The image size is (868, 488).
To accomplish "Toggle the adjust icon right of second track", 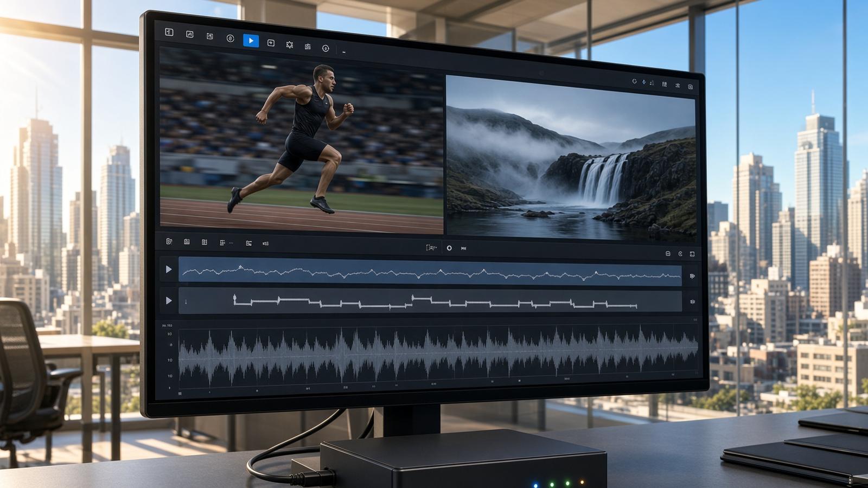I will click(693, 302).
